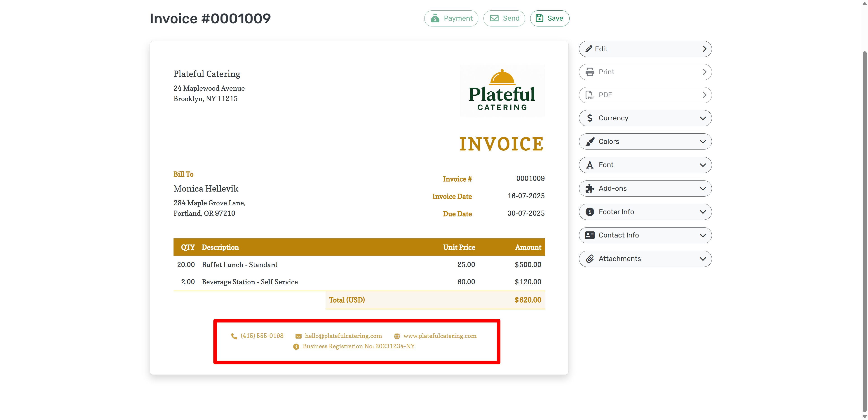Click the Contact Info card icon
This screenshot has height=420, width=868.
coord(590,235)
